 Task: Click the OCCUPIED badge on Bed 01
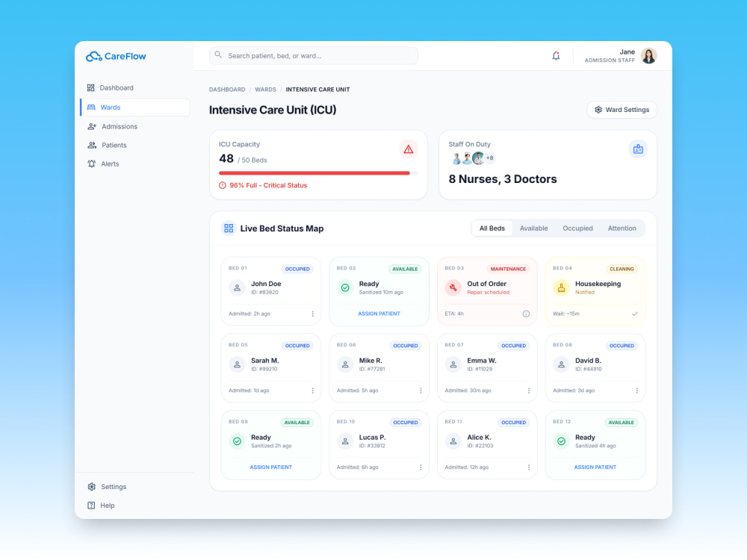(x=297, y=269)
